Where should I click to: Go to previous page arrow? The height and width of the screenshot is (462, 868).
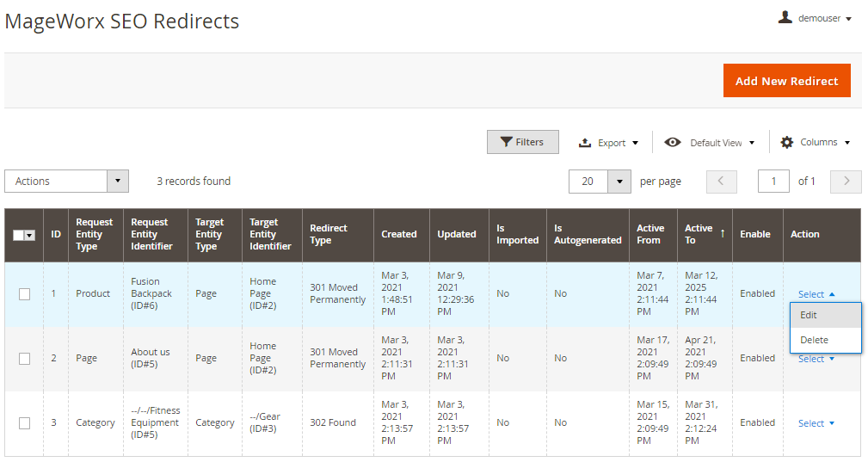[x=721, y=181]
